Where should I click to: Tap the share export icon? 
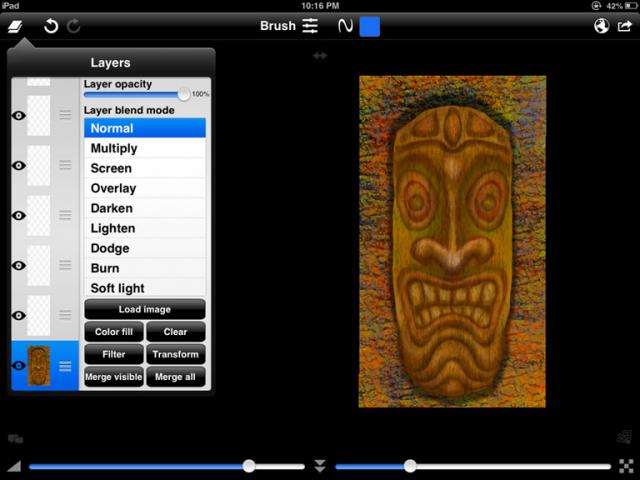pyautogui.click(x=625, y=26)
